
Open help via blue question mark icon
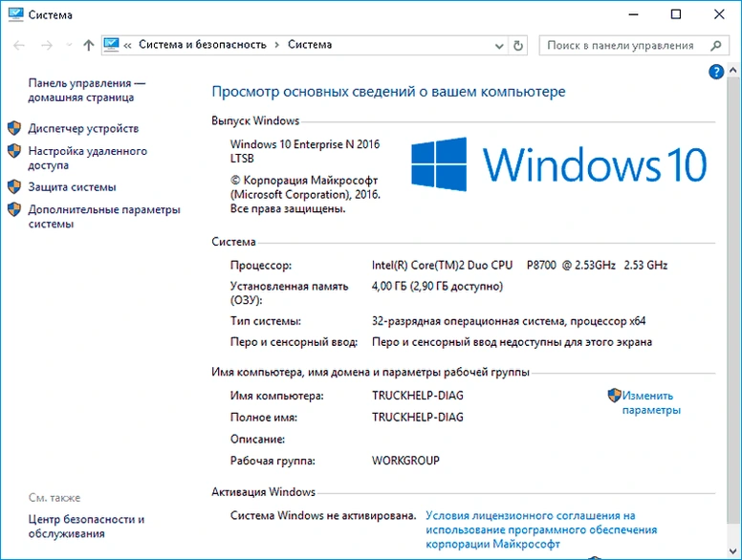(x=716, y=72)
